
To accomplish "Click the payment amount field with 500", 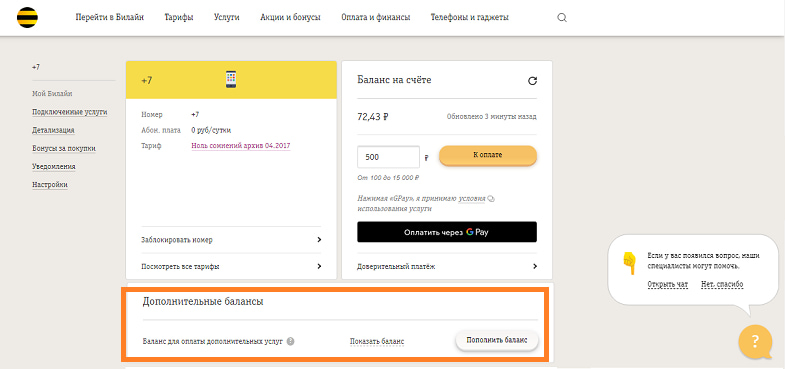I will (x=388, y=157).
